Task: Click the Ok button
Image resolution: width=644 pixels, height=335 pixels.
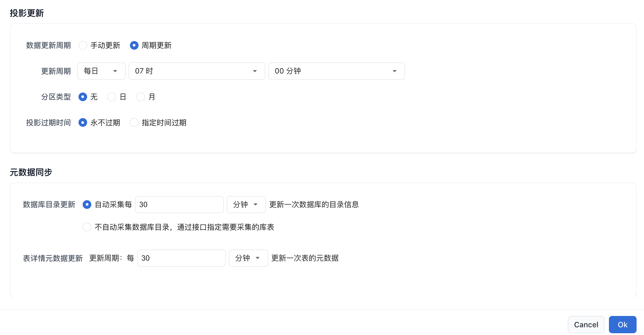Action: [622, 325]
